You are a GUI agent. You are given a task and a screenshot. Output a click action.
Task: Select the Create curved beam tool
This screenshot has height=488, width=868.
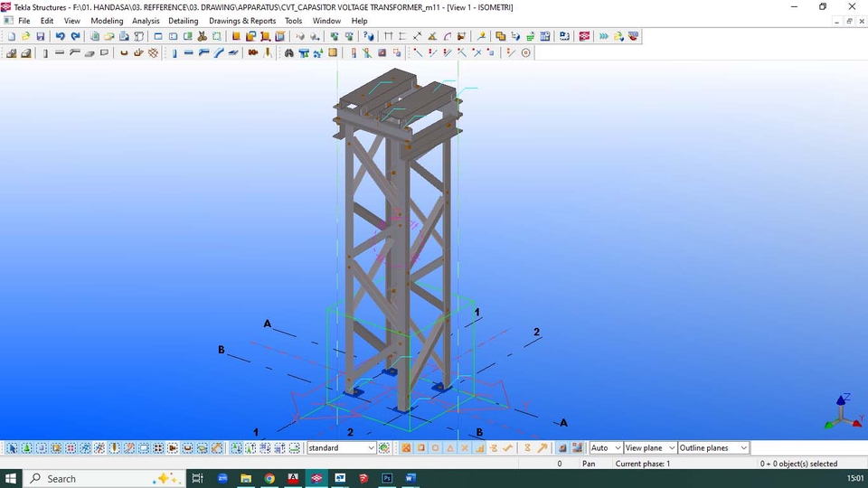219,53
